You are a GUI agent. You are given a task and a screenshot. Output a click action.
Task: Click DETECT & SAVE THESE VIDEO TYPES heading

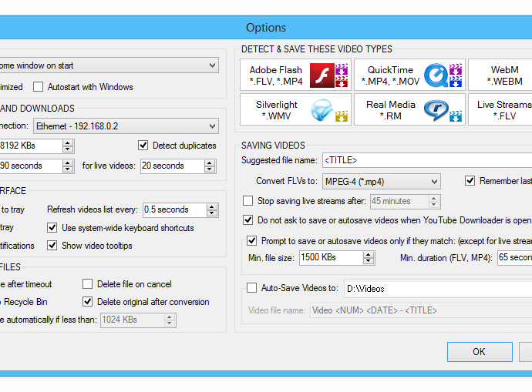coord(317,49)
